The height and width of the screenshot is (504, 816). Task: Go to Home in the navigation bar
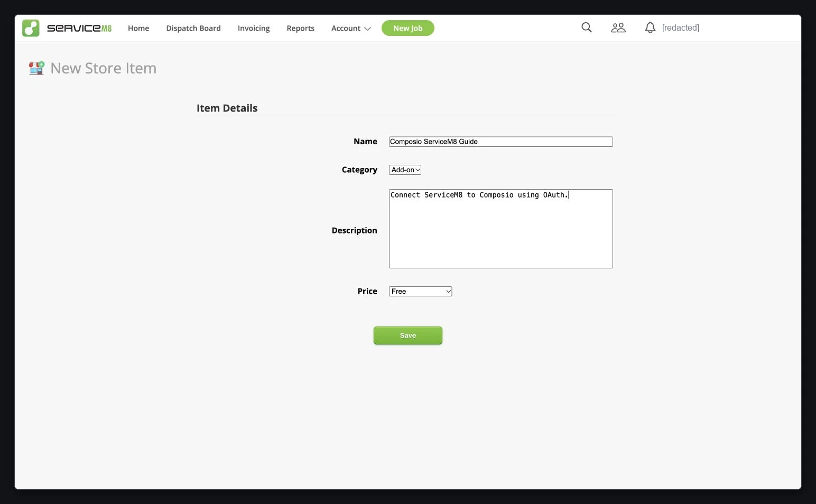point(138,28)
